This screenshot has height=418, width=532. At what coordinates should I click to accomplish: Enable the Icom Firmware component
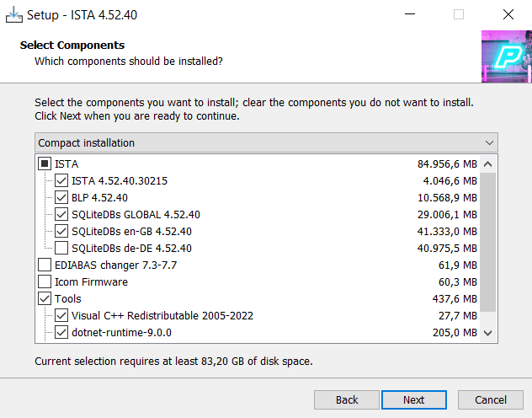(45, 281)
